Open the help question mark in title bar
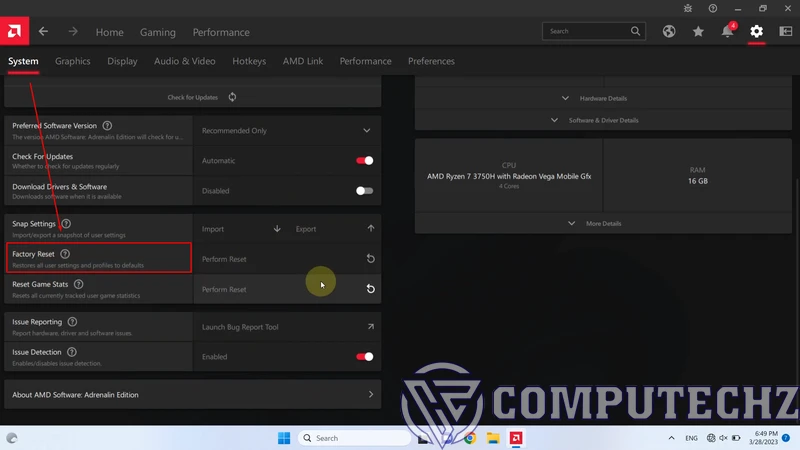800x450 pixels. [x=713, y=8]
